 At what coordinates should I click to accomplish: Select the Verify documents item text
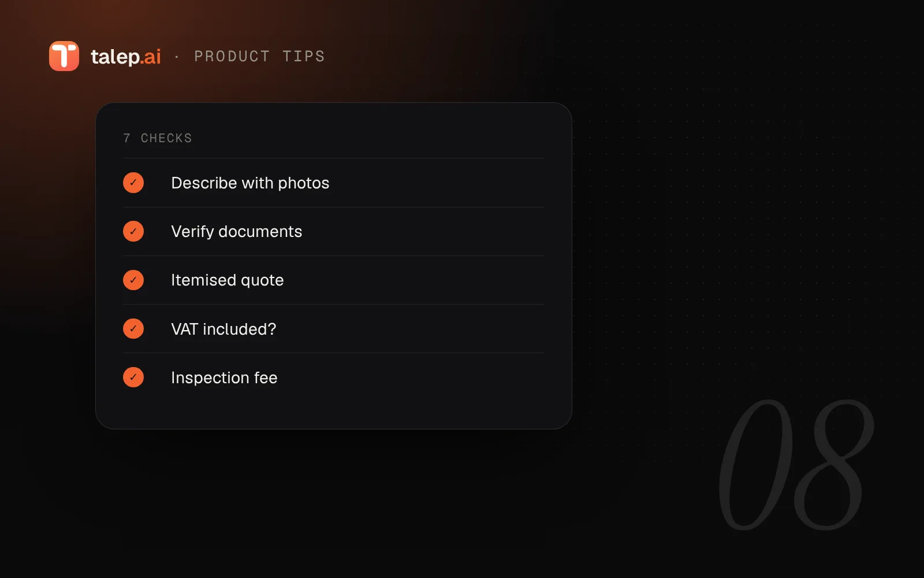pos(237,231)
